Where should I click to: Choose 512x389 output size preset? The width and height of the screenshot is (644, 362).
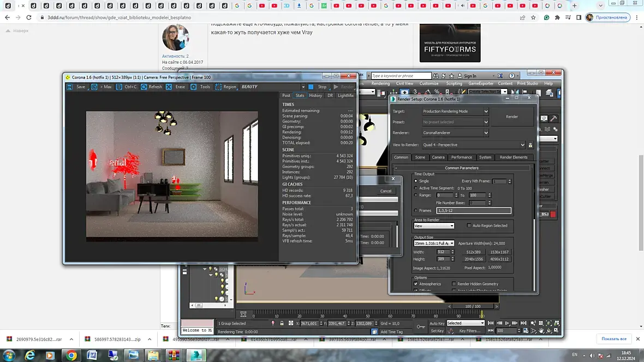[x=474, y=252]
